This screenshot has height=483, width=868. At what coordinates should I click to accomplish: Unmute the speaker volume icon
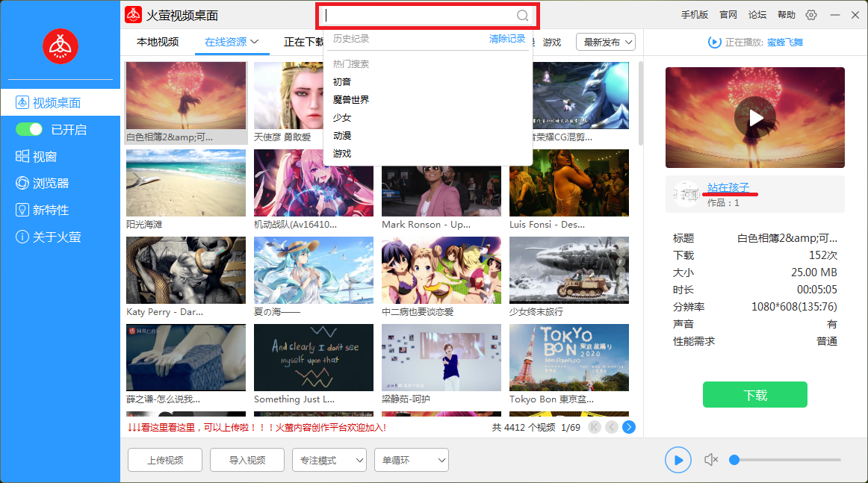pos(710,460)
